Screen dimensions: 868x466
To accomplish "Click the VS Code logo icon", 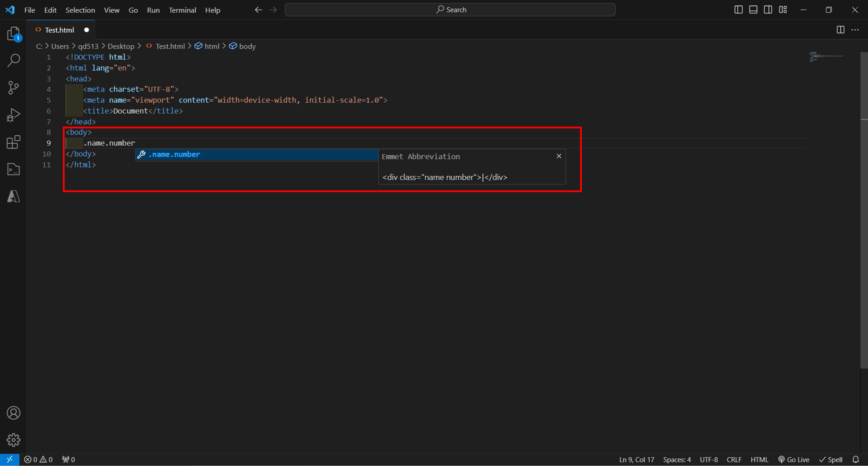I will click(10, 10).
